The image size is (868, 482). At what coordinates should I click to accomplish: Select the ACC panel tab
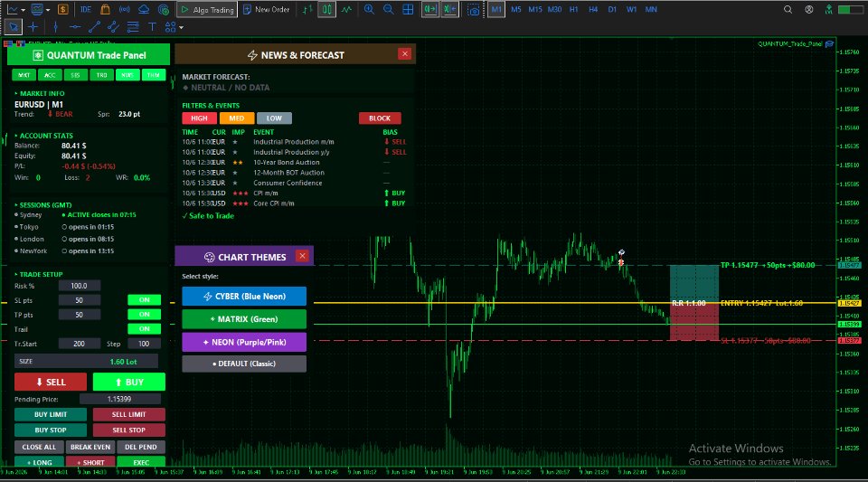click(50, 75)
